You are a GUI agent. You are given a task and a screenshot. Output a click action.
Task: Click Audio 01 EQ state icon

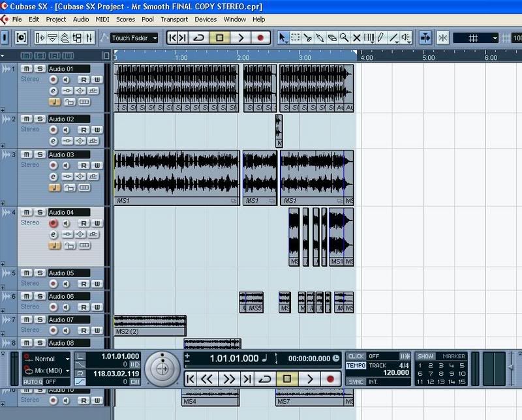point(80,91)
